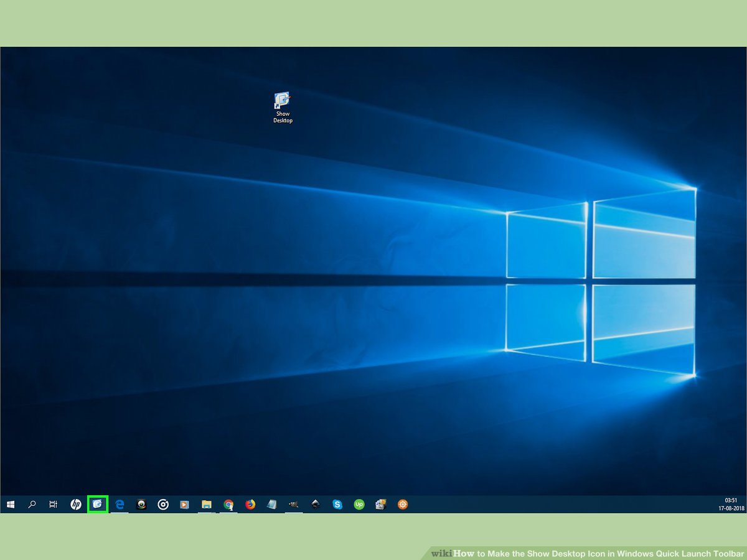
Task: Open Cortana search on the taskbar
Action: tap(32, 504)
